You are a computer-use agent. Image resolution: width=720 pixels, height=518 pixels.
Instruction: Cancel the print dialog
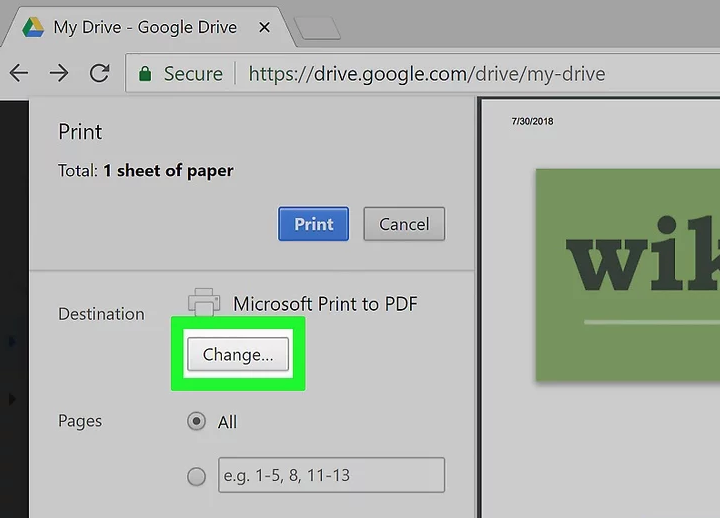tap(404, 224)
